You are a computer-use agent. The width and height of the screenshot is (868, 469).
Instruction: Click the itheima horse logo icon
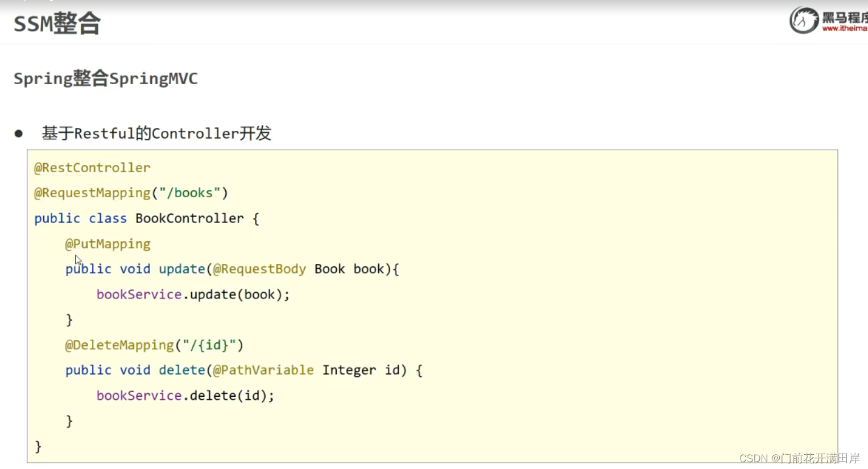[804, 20]
